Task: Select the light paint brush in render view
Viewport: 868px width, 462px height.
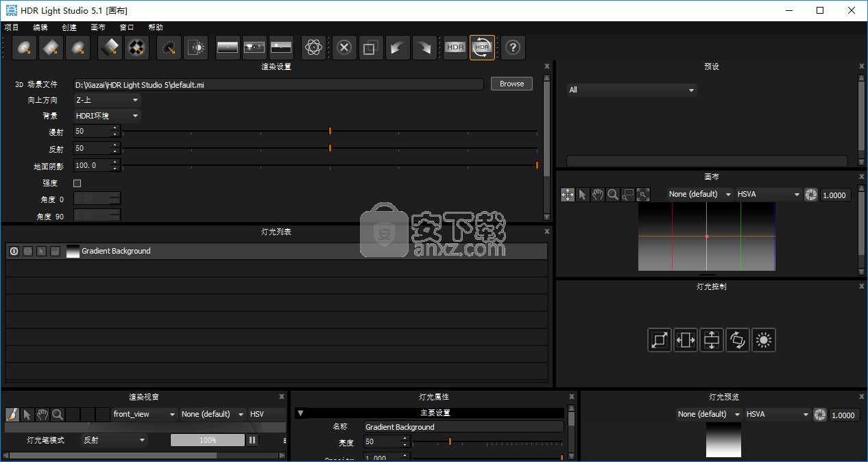Action: [12, 414]
